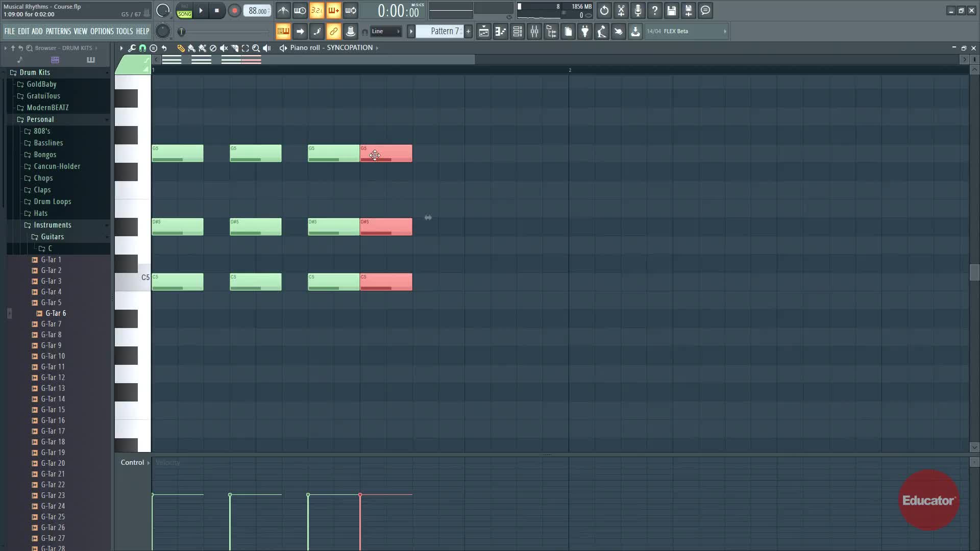Screen dimensions: 980x551
Task: Toggle the PAT/SONG mode switch
Action: tap(184, 11)
